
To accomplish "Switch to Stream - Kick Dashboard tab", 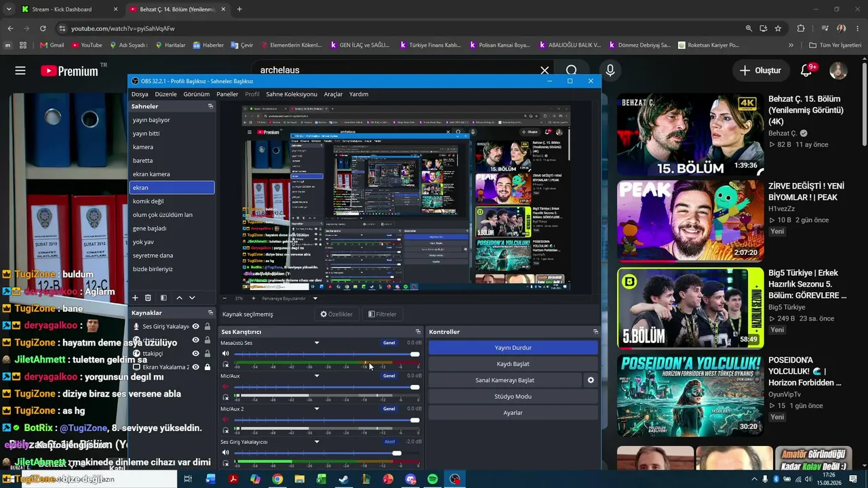I will (69, 9).
